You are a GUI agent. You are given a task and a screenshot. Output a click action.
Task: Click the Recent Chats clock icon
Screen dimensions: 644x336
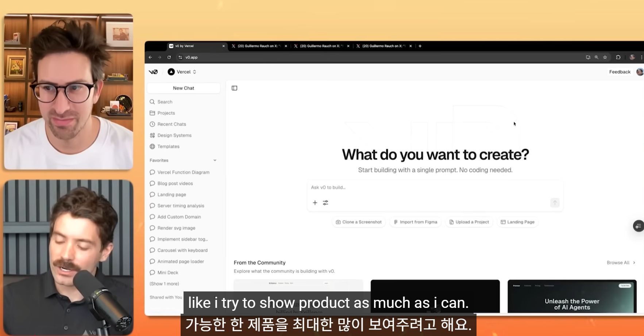pos(152,124)
